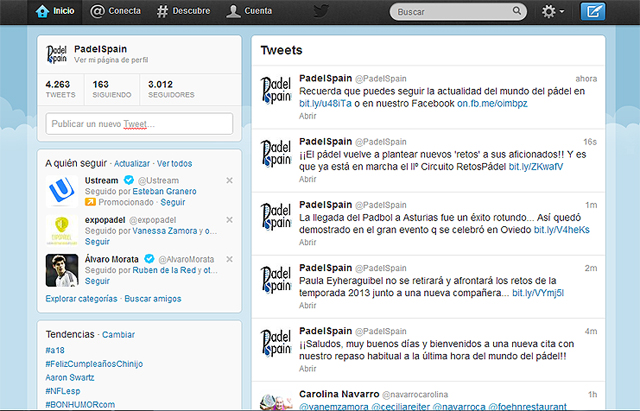This screenshot has height=411, width=640.
Task: Open bit.ly/ZKwafV link in RetosPádel tweet
Action: pyautogui.click(x=536, y=167)
